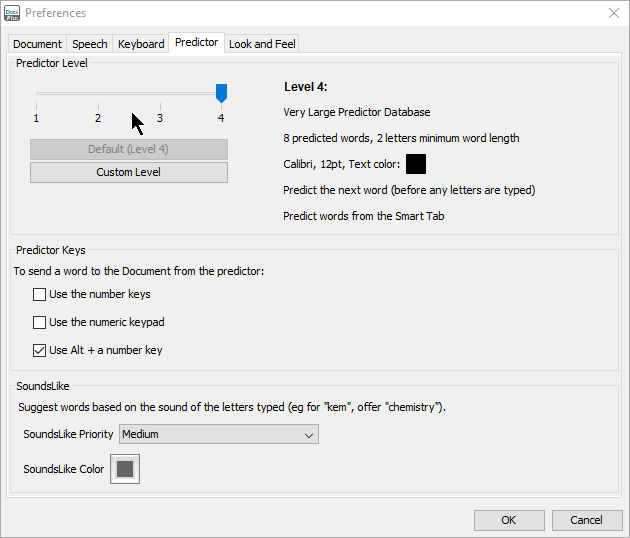Set predictor slider to level 2 tick
Screen dimensions: 630x538
pyautogui.click(x=98, y=94)
